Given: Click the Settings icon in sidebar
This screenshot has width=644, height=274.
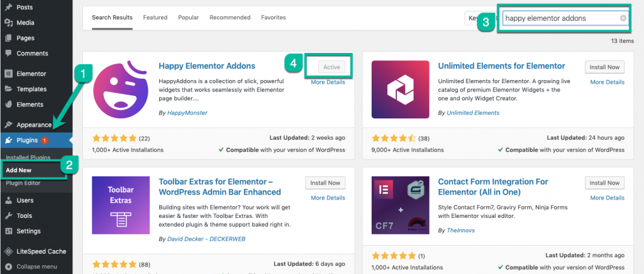Looking at the screenshot, I should coord(8,231).
